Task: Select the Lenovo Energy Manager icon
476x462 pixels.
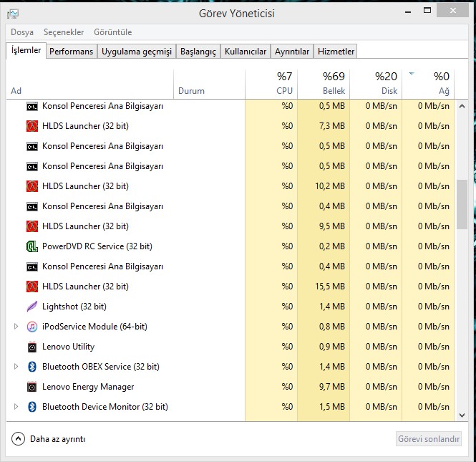Action: (x=31, y=387)
